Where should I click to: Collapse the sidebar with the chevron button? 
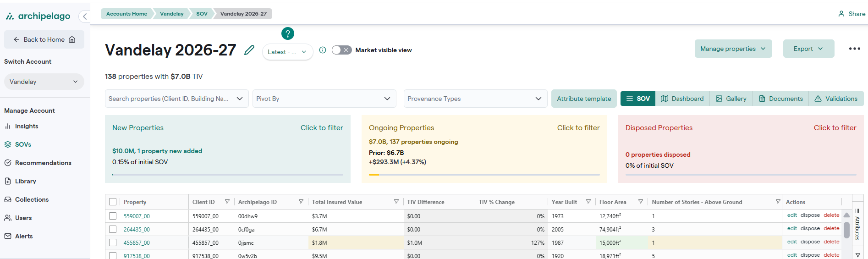point(84,17)
